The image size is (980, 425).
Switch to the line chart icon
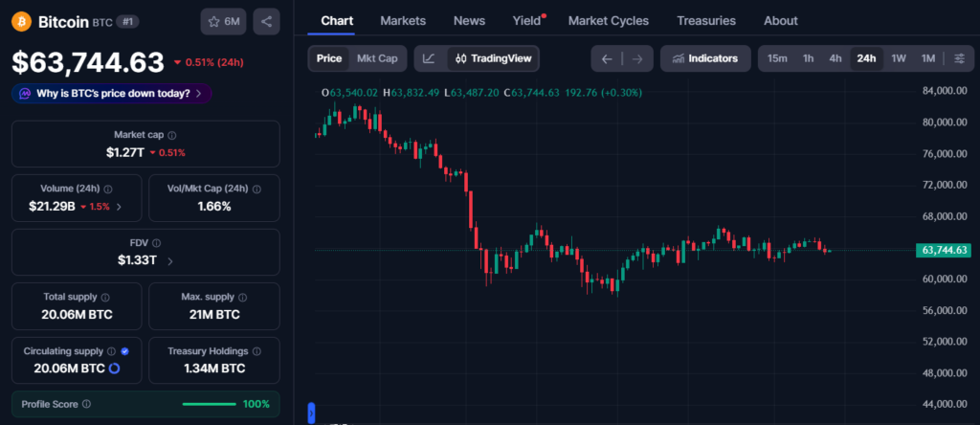[429, 58]
